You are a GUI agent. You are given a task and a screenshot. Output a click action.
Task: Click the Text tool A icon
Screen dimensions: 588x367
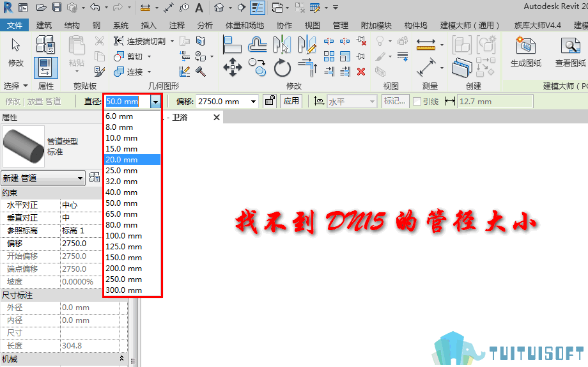[199, 8]
